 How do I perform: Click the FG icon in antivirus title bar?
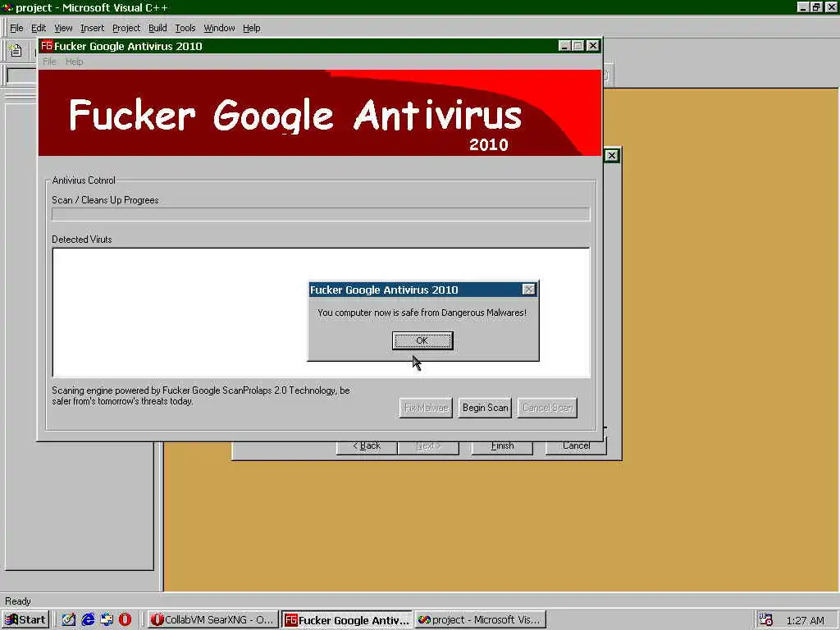[47, 46]
